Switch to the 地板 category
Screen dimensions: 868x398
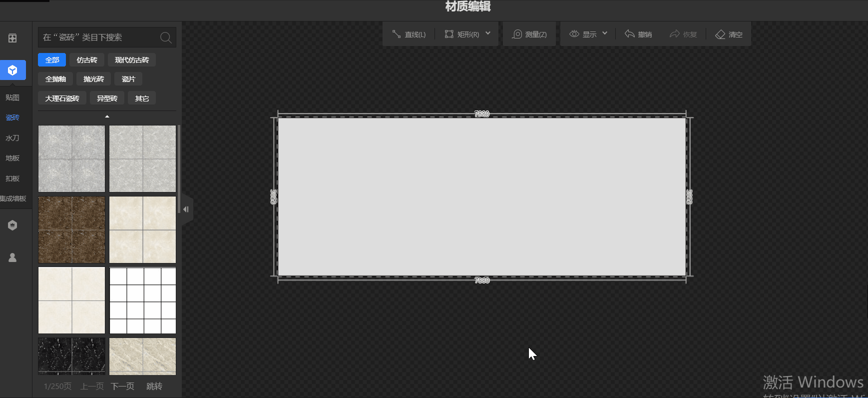[12, 158]
